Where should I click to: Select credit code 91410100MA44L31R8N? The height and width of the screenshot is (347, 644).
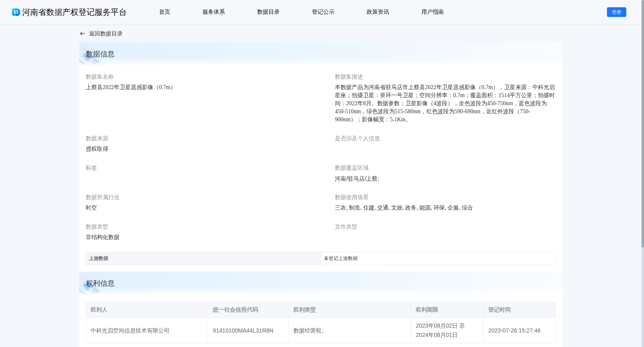243,331
